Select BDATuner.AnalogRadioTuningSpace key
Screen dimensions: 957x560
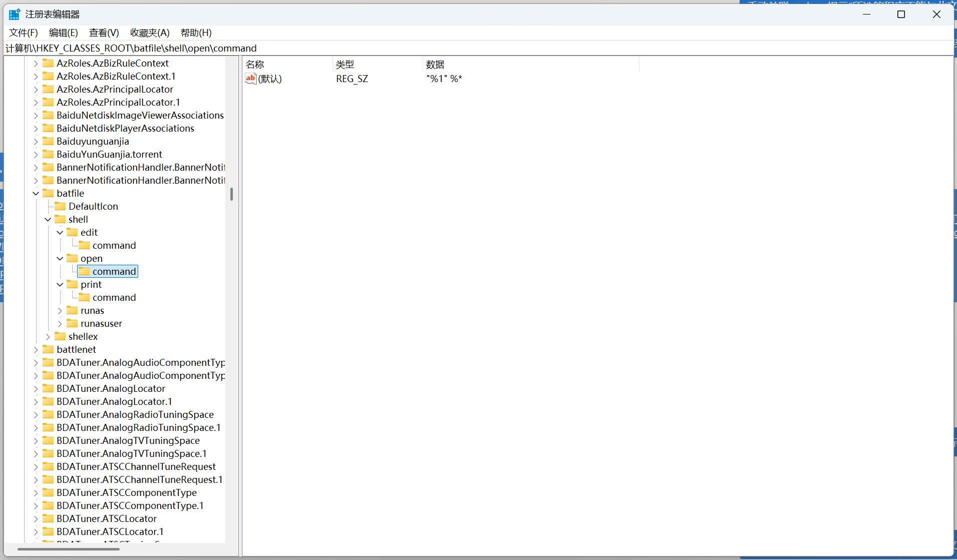(x=135, y=414)
